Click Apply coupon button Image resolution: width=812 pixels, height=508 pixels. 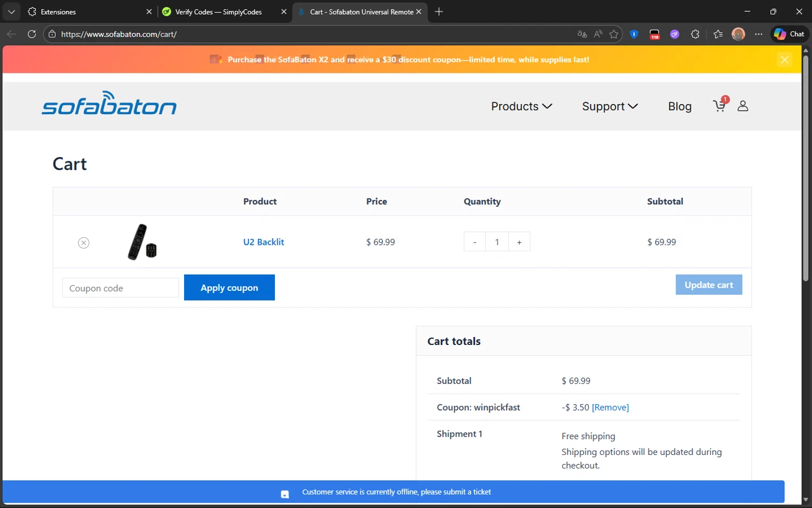click(230, 288)
